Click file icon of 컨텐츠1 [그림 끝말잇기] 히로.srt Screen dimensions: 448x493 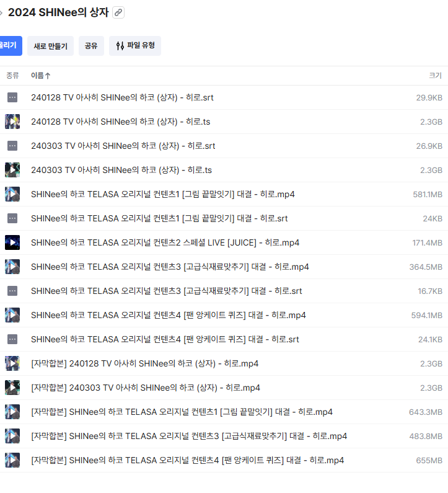coord(12,218)
